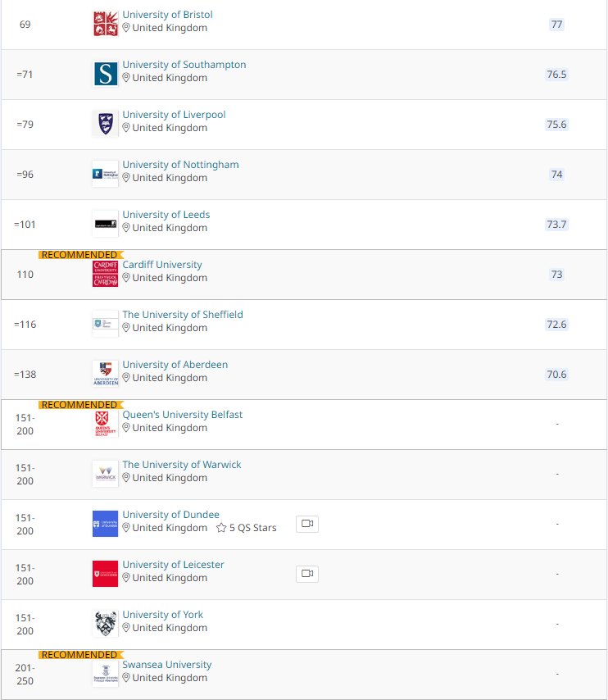
Task: Open The University of Sheffield link
Action: pos(183,315)
